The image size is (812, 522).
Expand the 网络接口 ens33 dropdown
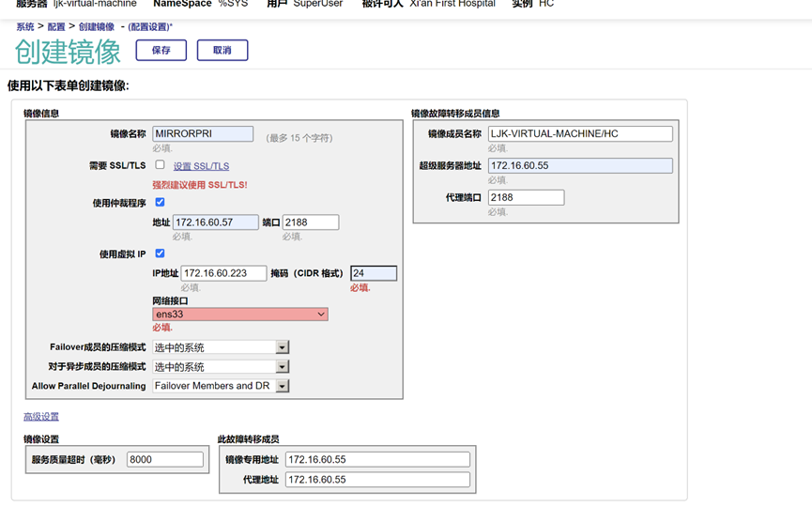(x=240, y=315)
